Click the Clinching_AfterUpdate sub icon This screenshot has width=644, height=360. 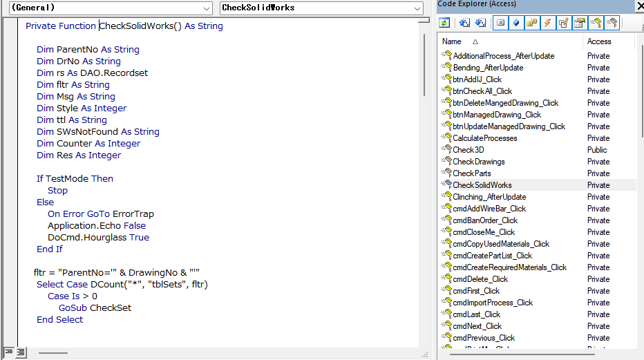coord(446,196)
